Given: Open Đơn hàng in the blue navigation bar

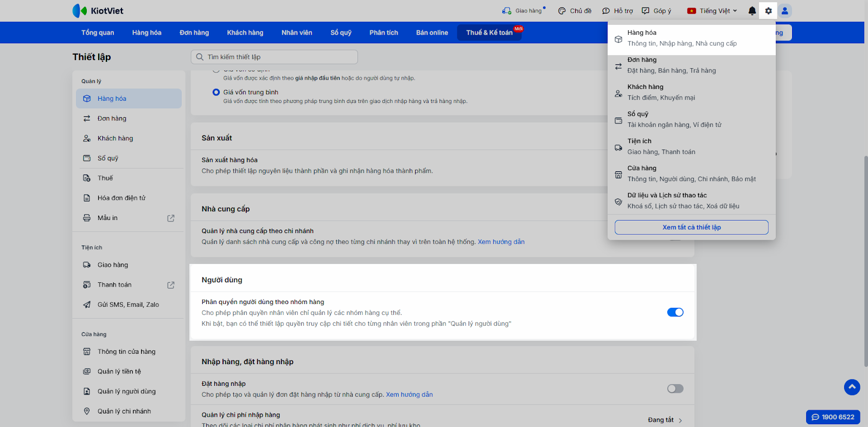Looking at the screenshot, I should tap(194, 33).
